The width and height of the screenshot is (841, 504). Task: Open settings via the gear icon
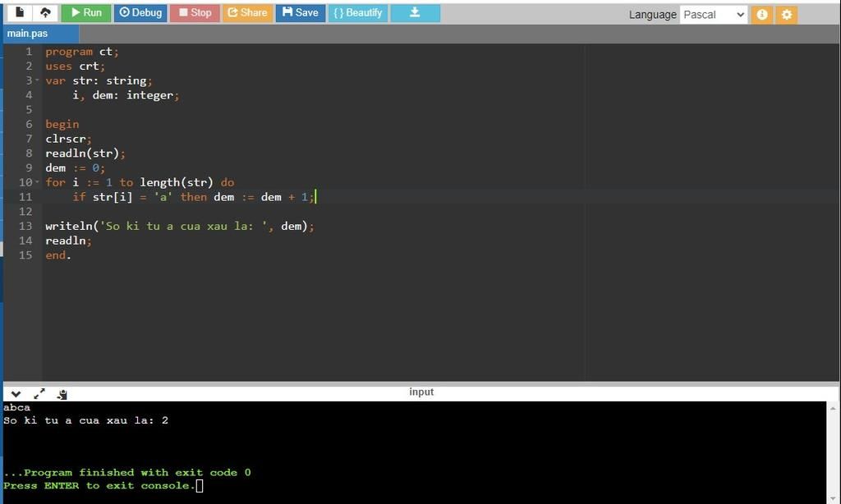(786, 15)
